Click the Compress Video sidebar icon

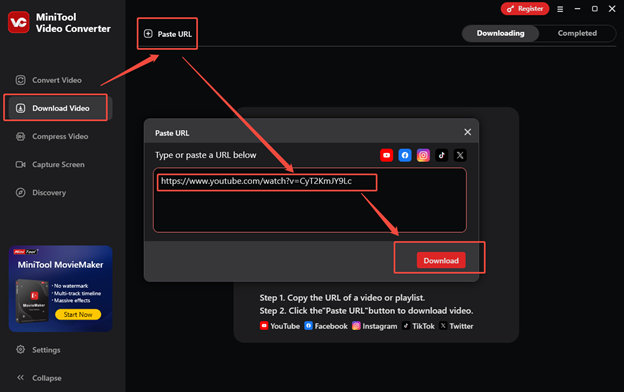tap(20, 137)
